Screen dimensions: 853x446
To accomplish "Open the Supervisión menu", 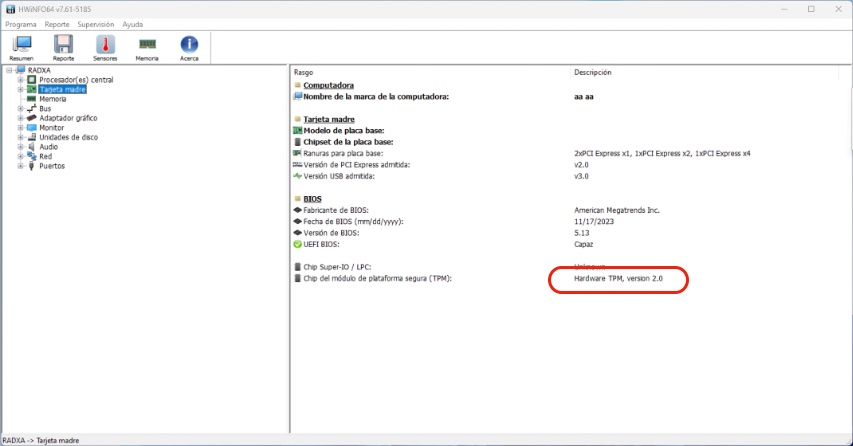I will pyautogui.click(x=96, y=24).
